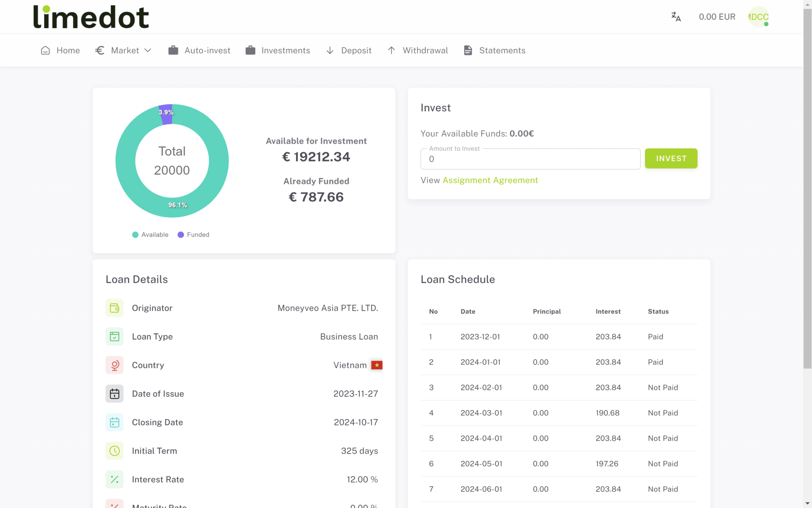Toggle the Funded legend entry

coord(193,235)
